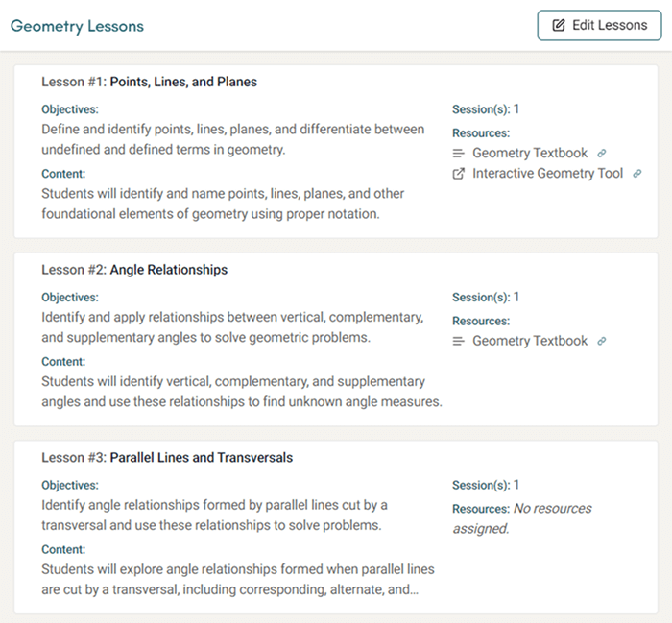Screen dimensions: 672x623
Task: Open the Geometry Textbook resource in Lesson 1
Action: coord(529,154)
